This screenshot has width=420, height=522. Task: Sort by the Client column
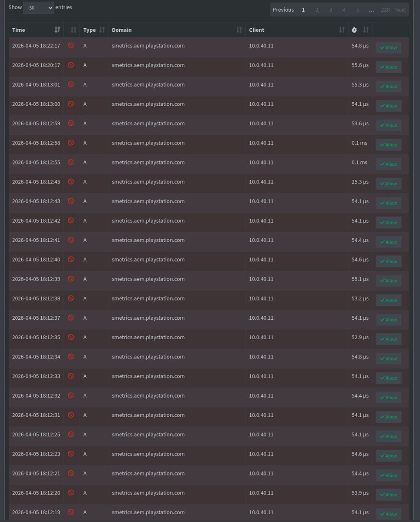click(x=297, y=30)
